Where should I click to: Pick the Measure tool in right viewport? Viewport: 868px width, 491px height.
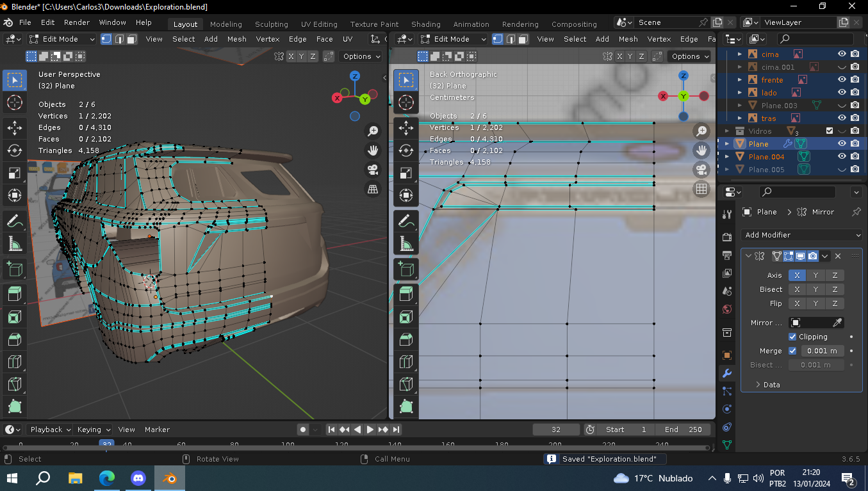click(x=405, y=243)
